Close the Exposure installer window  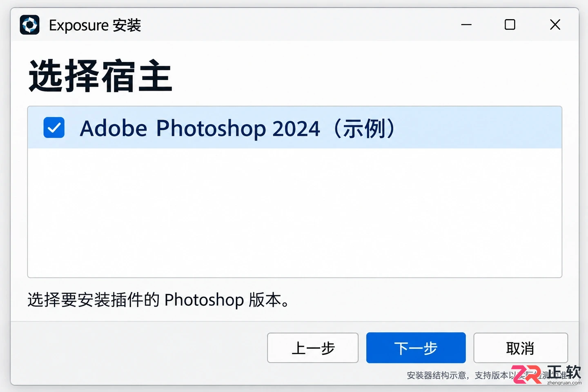point(555,25)
